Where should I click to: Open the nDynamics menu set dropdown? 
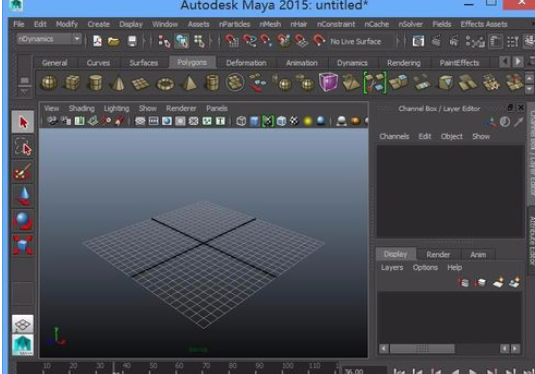[77, 39]
